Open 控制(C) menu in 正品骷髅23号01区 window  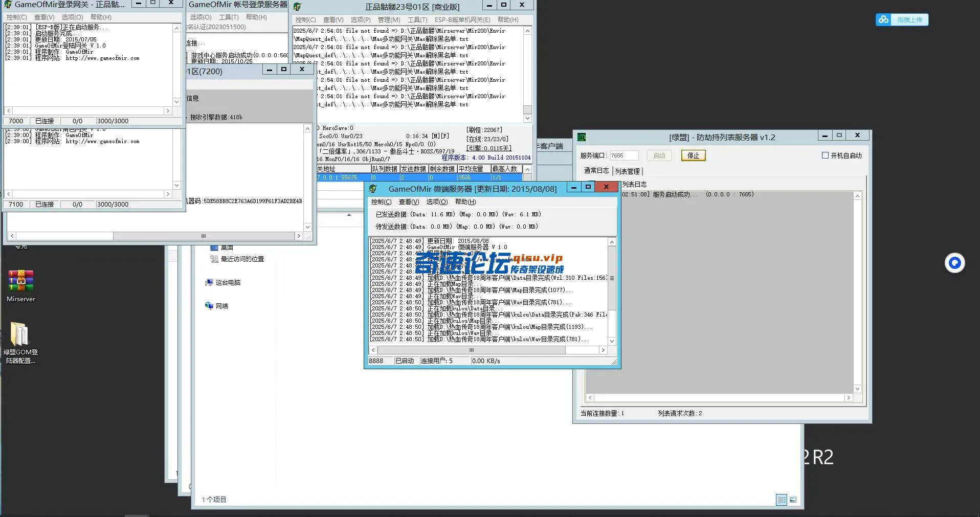tap(305, 20)
